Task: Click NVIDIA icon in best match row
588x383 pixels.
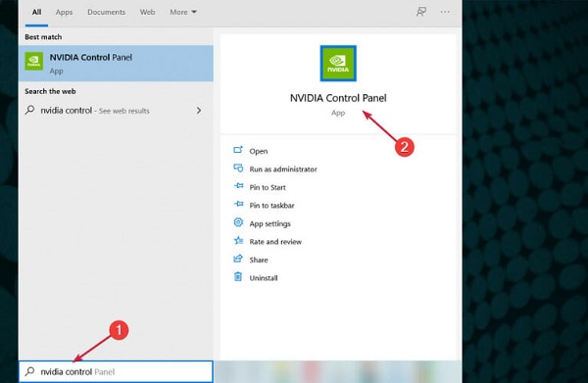Action: pos(33,61)
